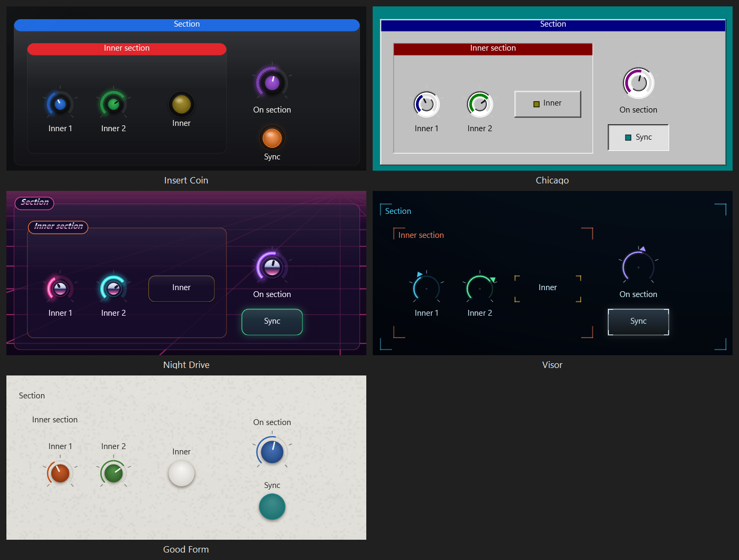The width and height of the screenshot is (739, 560).
Task: Click the Inner 2 knob in Visor theme
Action: (x=480, y=289)
